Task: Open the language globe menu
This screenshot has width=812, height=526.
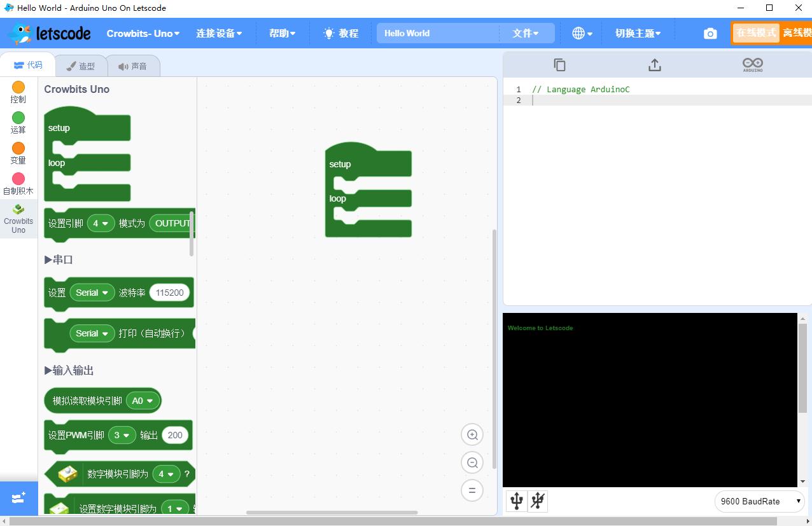Action: pos(582,33)
